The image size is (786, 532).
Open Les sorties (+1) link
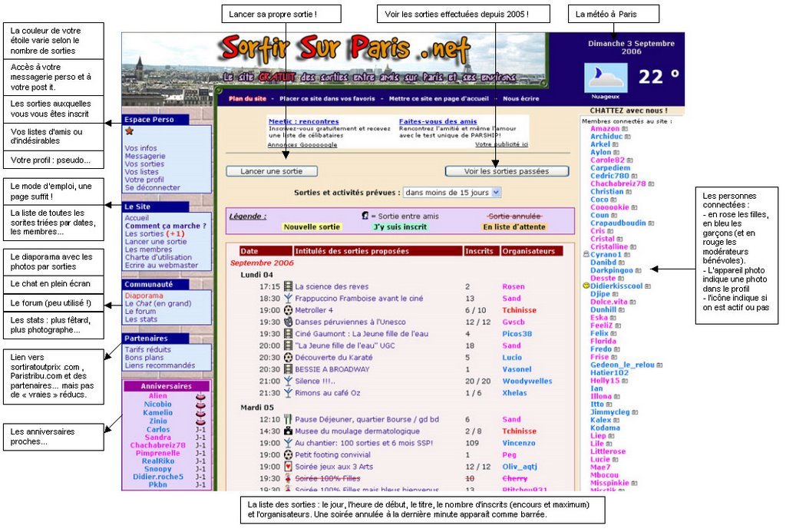[154, 233]
